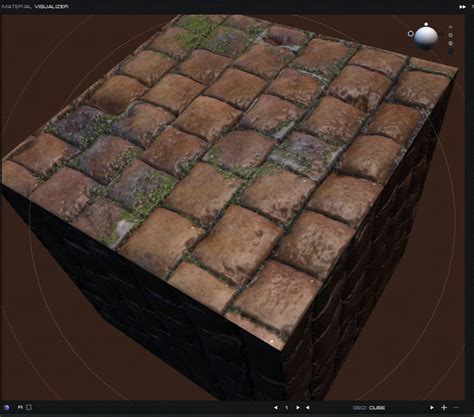Click the plus button in the bottom bar
This screenshot has height=417, width=474.
click(444, 408)
